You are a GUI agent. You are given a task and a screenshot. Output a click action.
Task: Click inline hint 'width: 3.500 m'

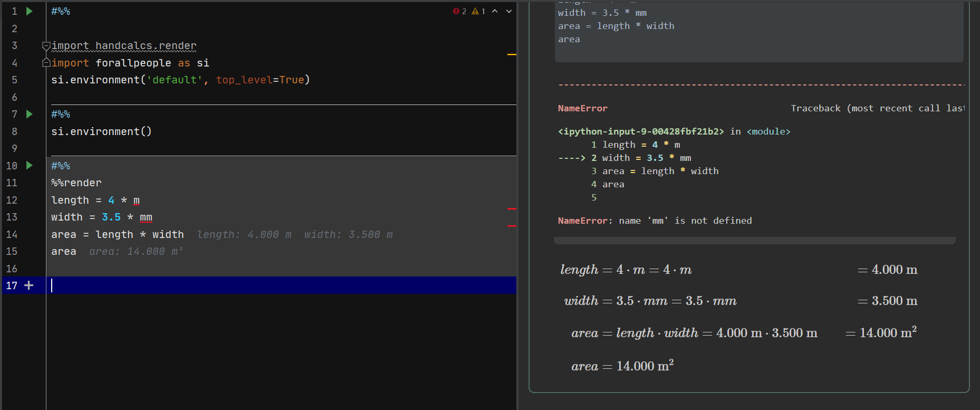coord(349,235)
